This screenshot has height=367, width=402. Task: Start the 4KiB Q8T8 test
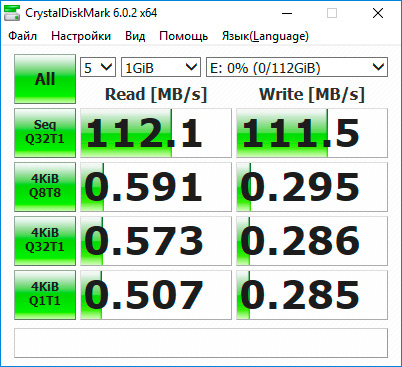click(45, 187)
